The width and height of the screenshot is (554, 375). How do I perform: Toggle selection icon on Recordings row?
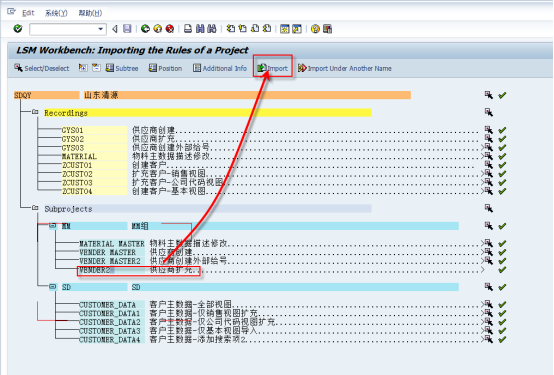tap(489, 112)
